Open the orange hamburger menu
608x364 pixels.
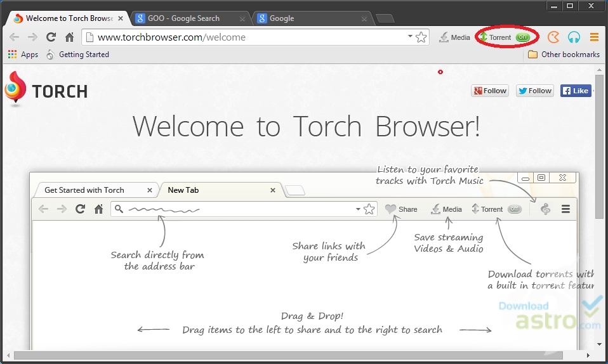click(x=594, y=37)
